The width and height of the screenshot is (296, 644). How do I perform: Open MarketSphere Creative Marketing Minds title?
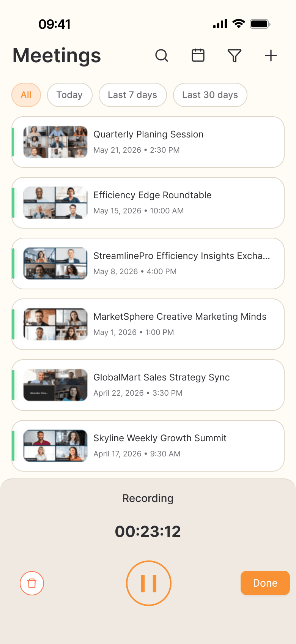point(180,317)
